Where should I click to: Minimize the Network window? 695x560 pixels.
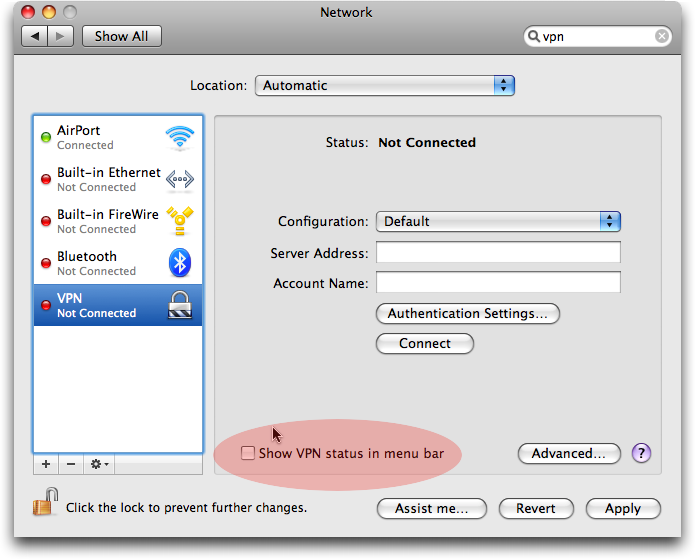pos(49,12)
